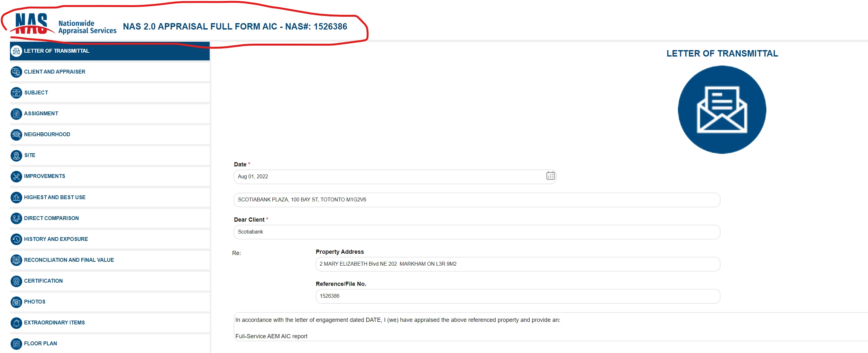This screenshot has height=353, width=868.
Task: Open the date picker calendar icon
Action: point(550,176)
